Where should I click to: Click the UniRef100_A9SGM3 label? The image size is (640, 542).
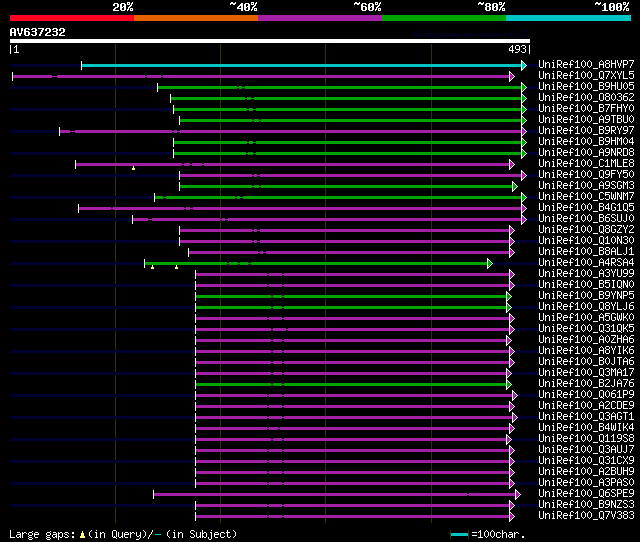pos(586,186)
